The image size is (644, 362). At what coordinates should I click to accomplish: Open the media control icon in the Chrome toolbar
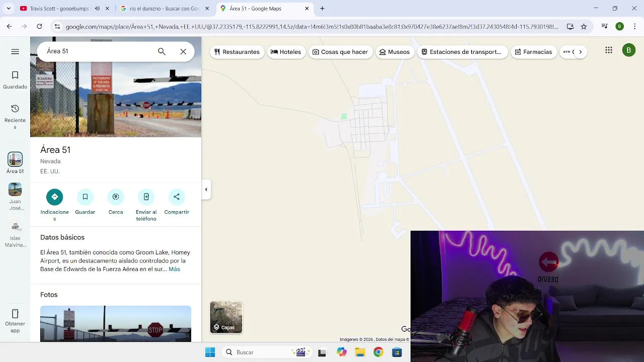(605, 26)
